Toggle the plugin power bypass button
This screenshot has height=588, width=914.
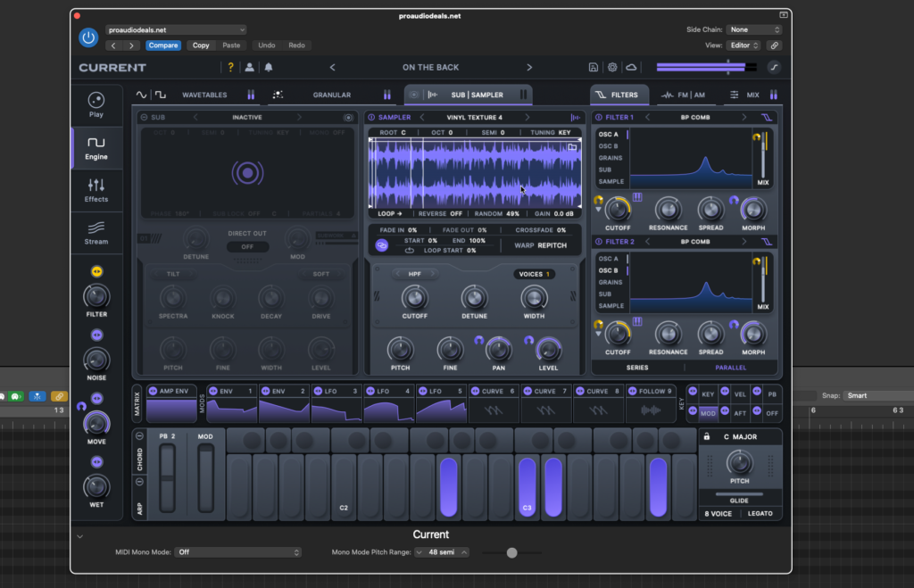pyautogui.click(x=88, y=37)
